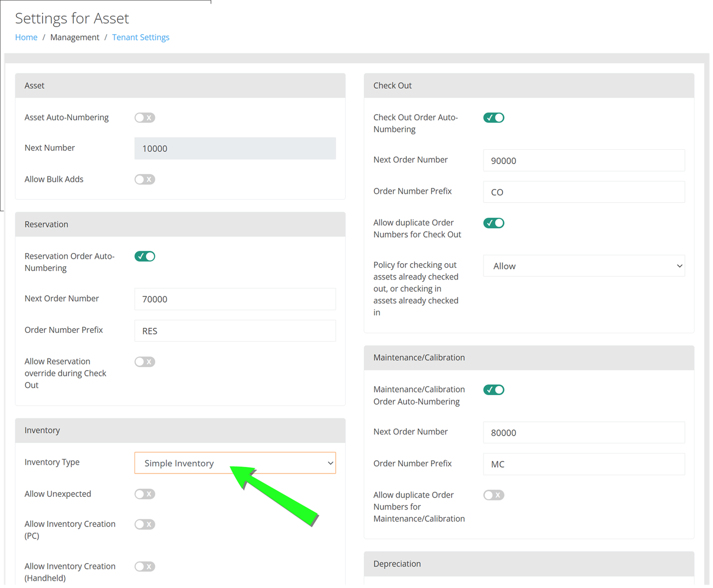This screenshot has height=588, width=713.
Task: Open the Inventory Type dropdown
Action: click(x=235, y=463)
